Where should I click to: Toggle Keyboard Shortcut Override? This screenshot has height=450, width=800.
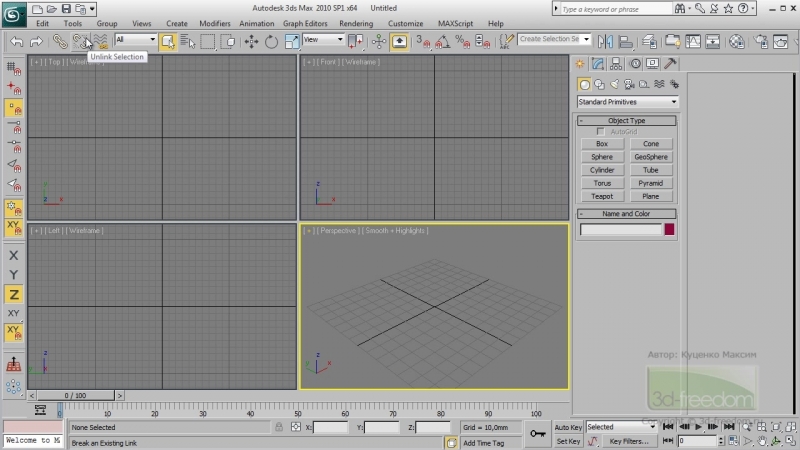(x=399, y=41)
